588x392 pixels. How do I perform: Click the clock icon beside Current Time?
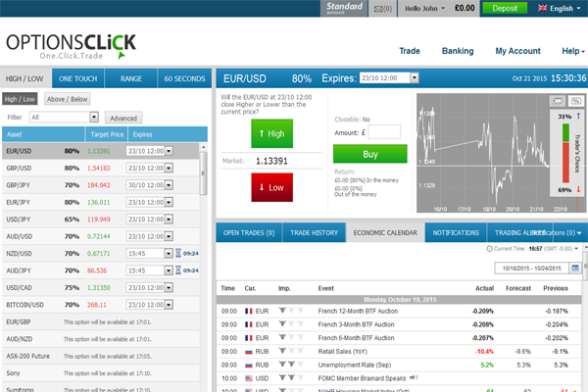tap(489, 248)
